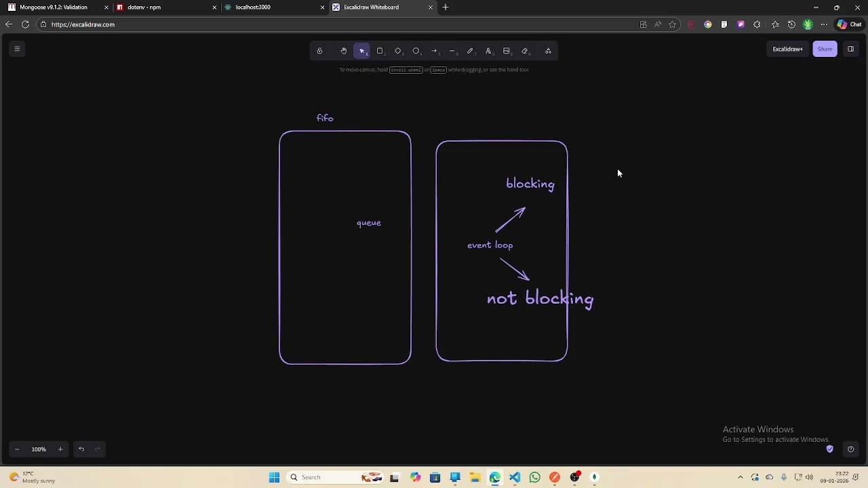Open browser History clock icon
This screenshot has width=868, height=488.
click(x=791, y=24)
